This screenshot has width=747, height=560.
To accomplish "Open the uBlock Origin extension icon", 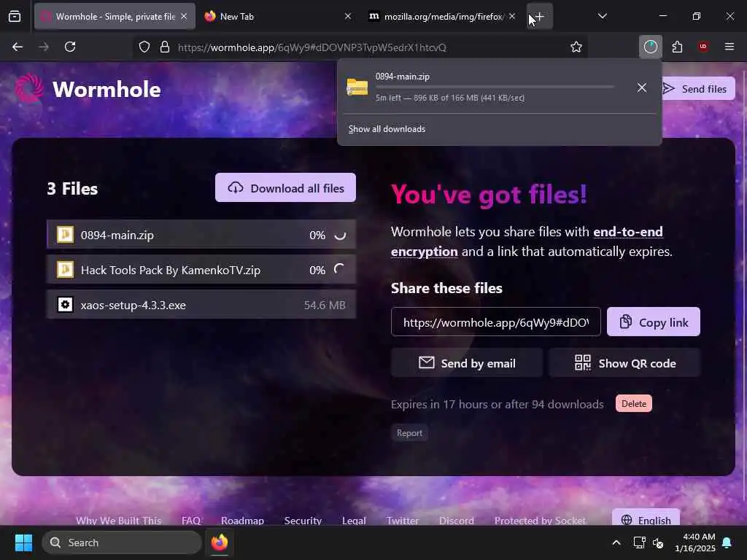I will (x=703, y=47).
